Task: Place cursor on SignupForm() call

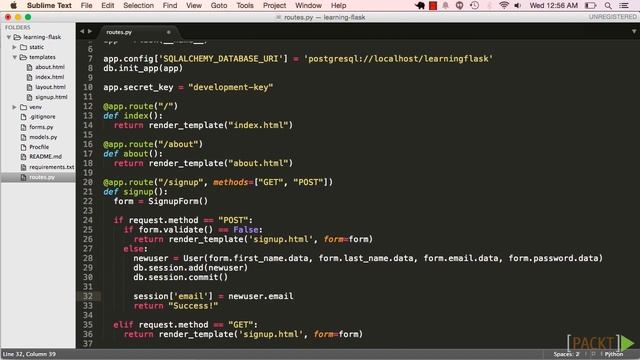Action: 178,201
